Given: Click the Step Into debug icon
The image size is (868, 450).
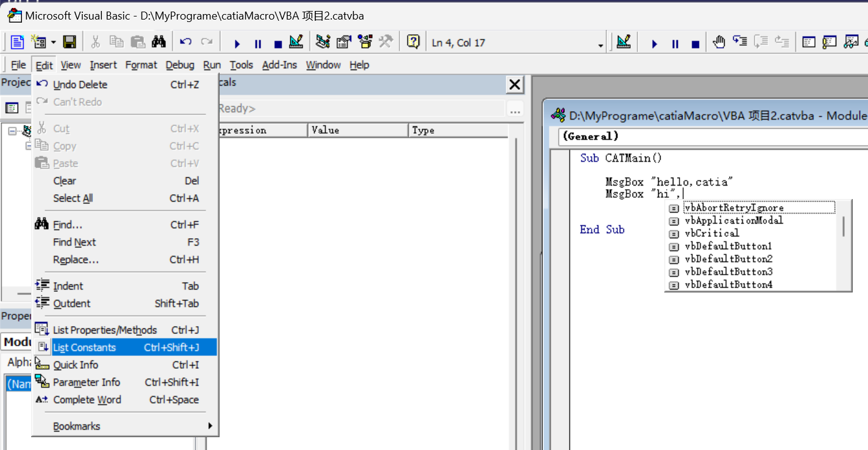Looking at the screenshot, I should [x=740, y=42].
